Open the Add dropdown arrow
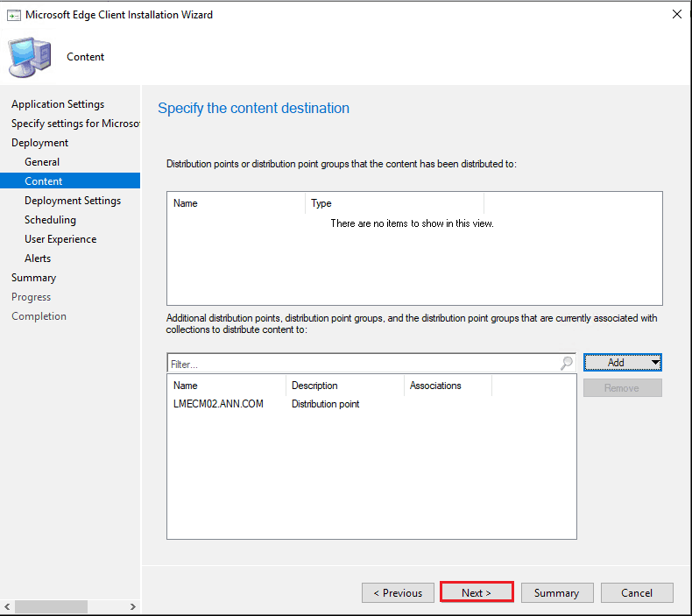Image resolution: width=692 pixels, height=616 pixels. pos(655,363)
